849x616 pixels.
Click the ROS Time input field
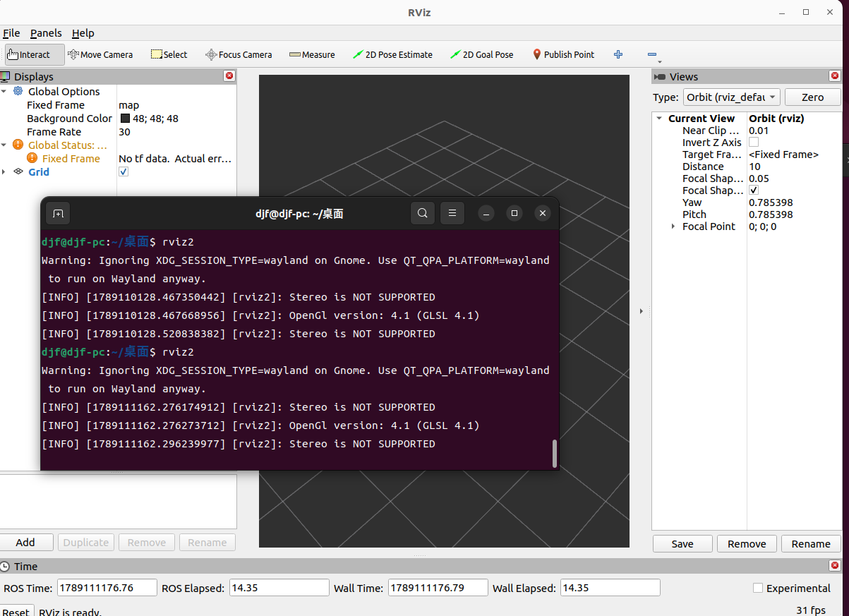(x=107, y=588)
